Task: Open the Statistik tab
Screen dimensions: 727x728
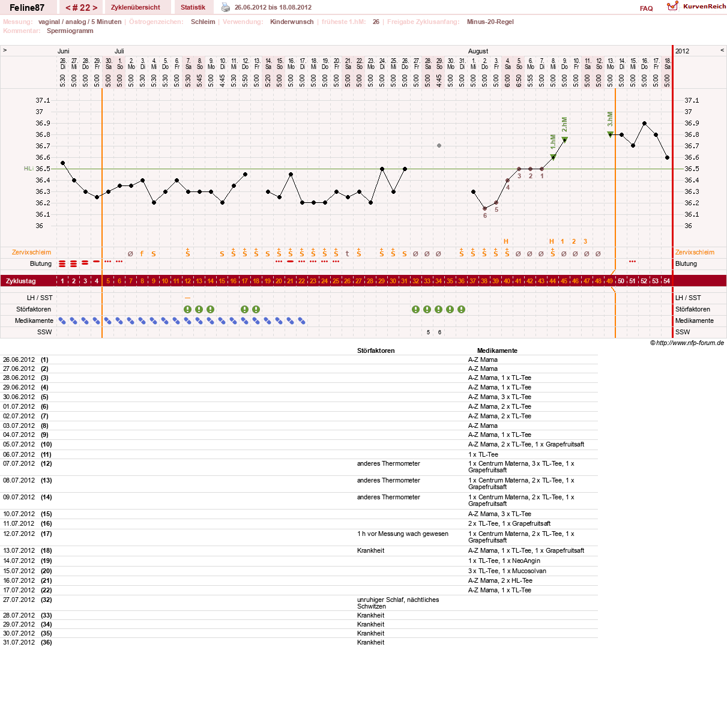Action: tap(193, 7)
